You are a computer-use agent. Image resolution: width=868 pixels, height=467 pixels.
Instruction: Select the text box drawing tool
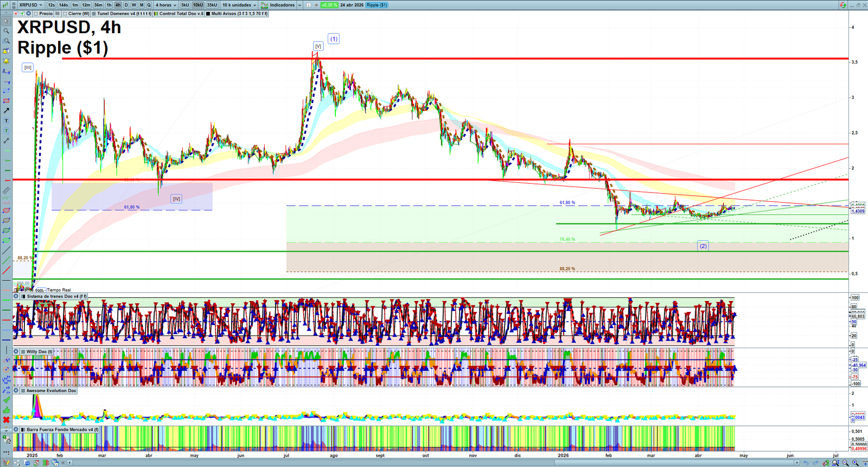(7, 120)
